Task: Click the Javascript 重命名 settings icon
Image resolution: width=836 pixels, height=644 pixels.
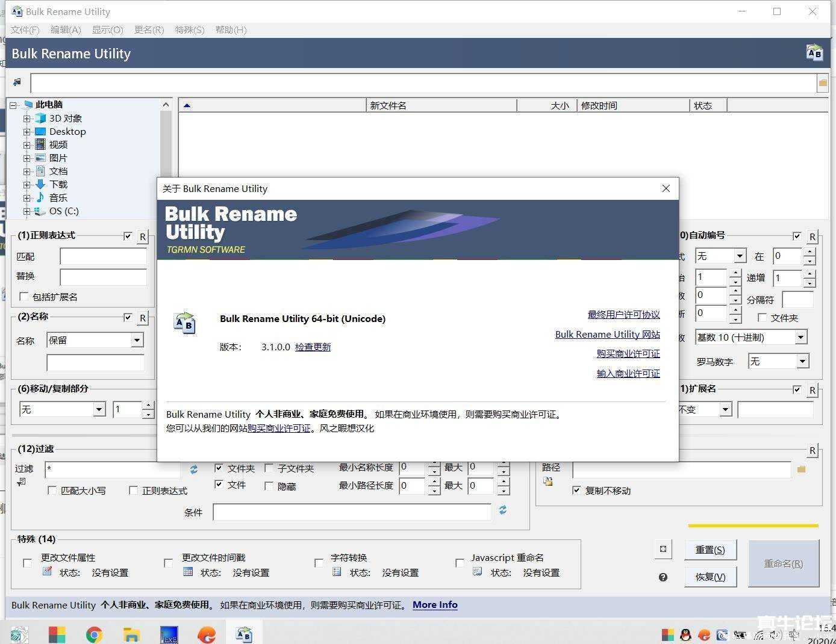Action: [x=477, y=571]
